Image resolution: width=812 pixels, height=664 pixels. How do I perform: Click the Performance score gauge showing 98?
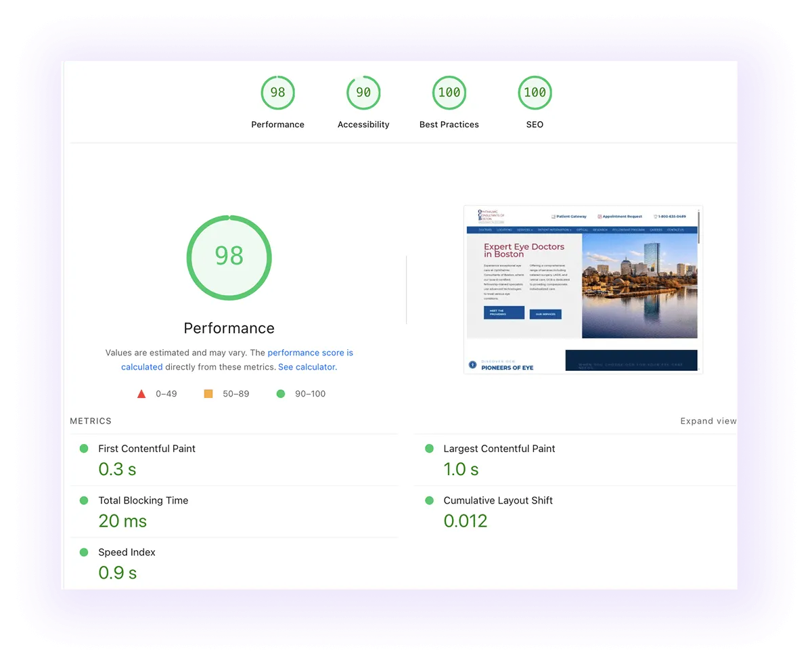(277, 92)
